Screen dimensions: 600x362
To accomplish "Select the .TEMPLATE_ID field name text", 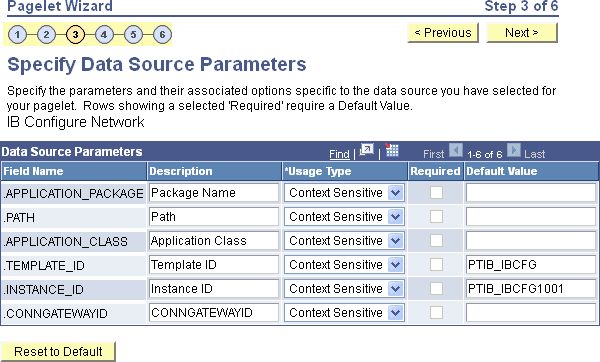I will point(44,266).
